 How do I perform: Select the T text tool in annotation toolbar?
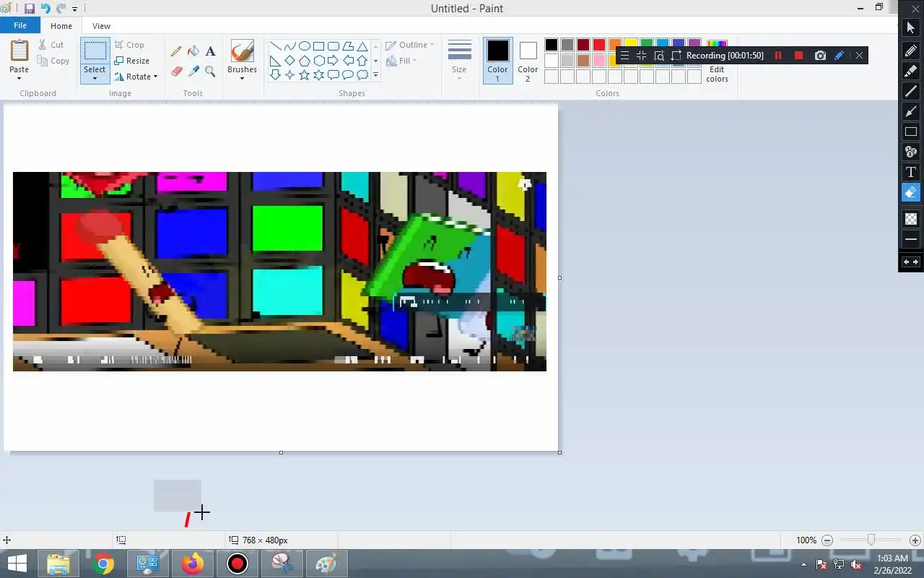(911, 172)
